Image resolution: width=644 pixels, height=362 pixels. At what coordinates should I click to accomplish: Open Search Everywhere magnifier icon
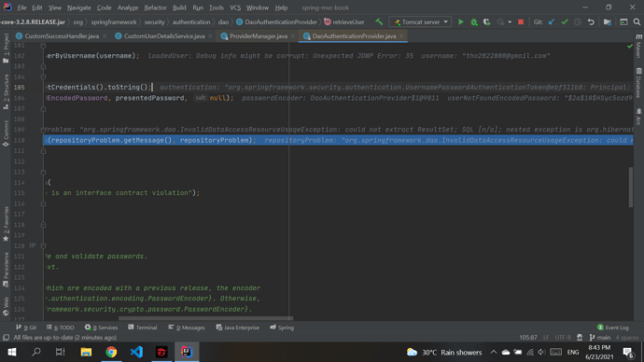click(x=637, y=22)
